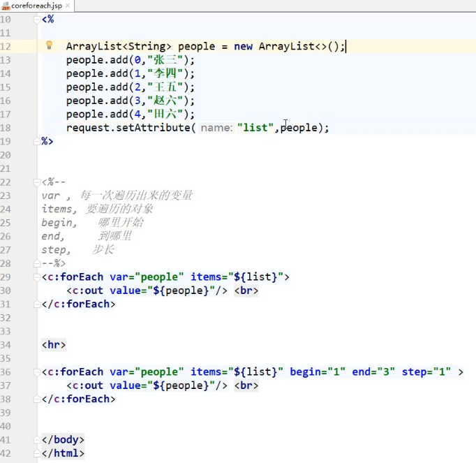Click the "李四" string on line 14
Image resolution: width=476 pixels, height=463 pixels.
[165, 73]
